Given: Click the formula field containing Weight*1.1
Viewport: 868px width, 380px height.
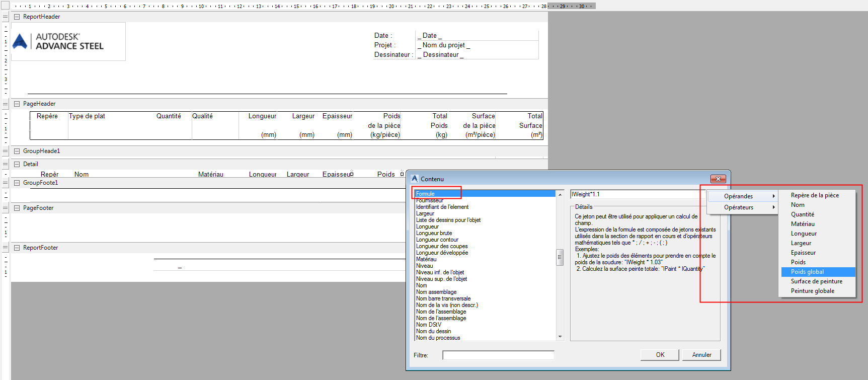Looking at the screenshot, I should (x=637, y=194).
